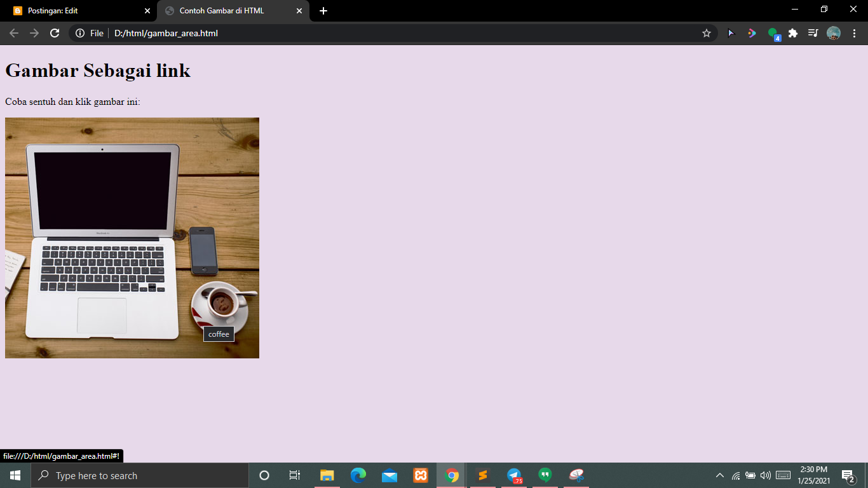The height and width of the screenshot is (488, 868).
Task: Bookmark this page with the star icon
Action: click(706, 33)
